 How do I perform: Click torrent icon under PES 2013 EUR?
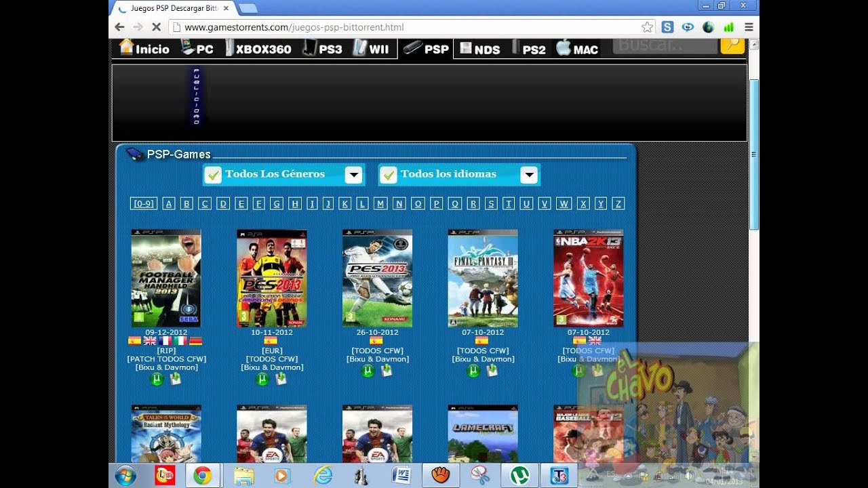click(262, 379)
